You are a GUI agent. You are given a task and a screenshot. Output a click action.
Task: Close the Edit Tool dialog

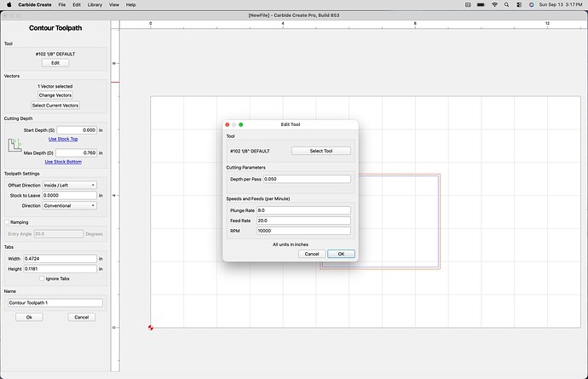[228, 124]
